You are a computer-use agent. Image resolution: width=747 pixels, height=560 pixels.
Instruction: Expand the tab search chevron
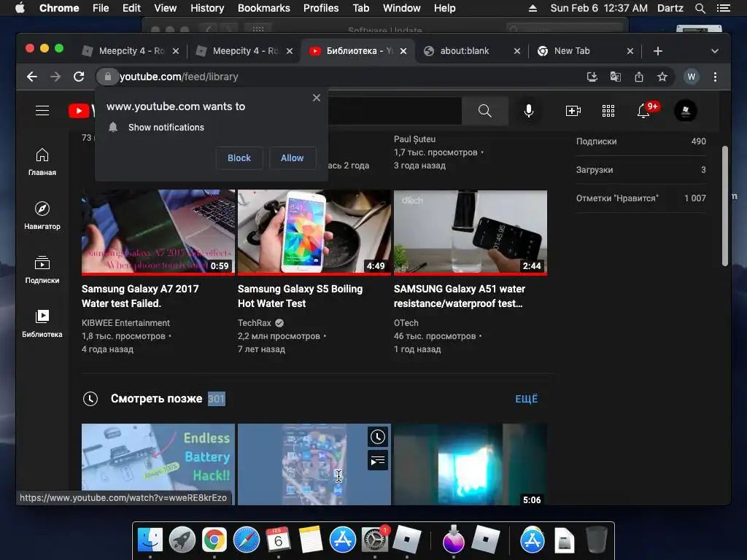[x=715, y=51]
